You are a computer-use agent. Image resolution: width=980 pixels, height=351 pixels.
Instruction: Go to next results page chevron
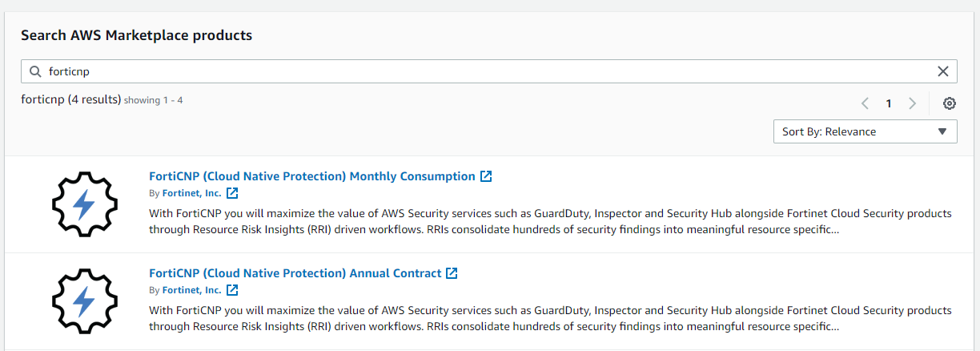click(912, 103)
